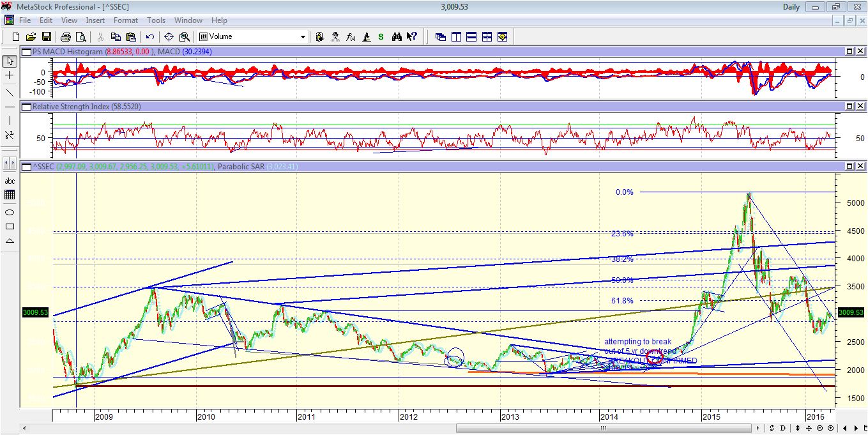Image resolution: width=868 pixels, height=435 pixels.
Task: Pick the text annotation (abc) tool
Action: click(x=9, y=182)
